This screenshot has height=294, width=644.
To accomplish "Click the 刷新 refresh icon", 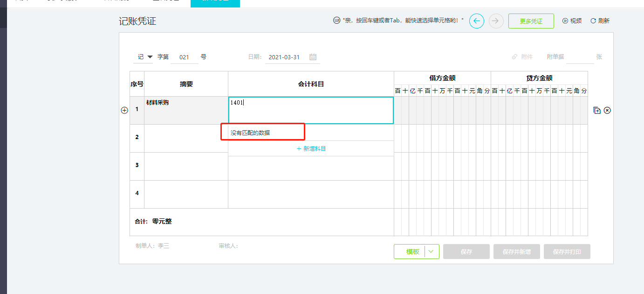I will click(593, 21).
